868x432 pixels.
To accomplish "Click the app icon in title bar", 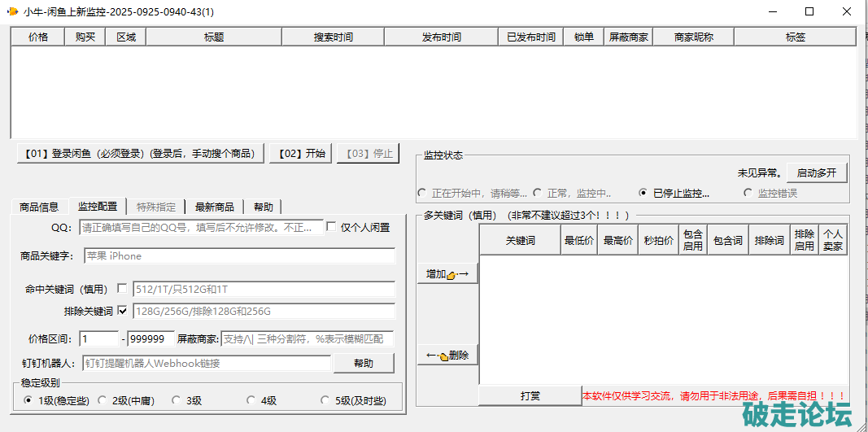I will (x=12, y=12).
